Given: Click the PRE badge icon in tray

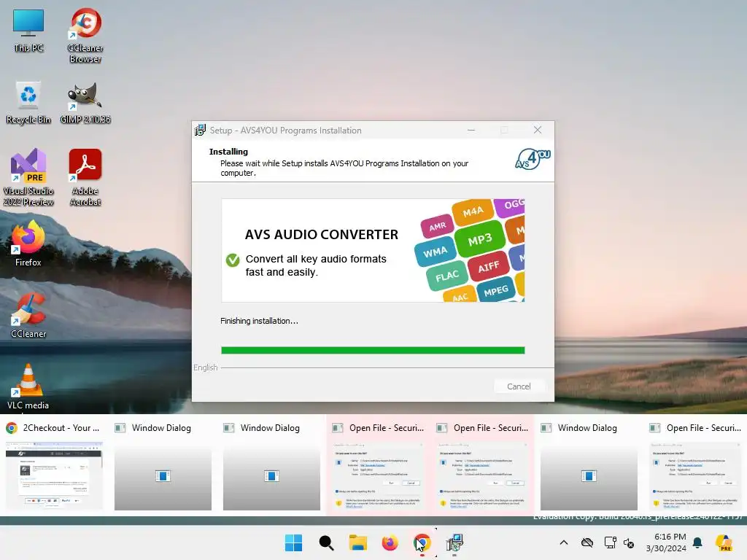Looking at the screenshot, I should pyautogui.click(x=724, y=542).
